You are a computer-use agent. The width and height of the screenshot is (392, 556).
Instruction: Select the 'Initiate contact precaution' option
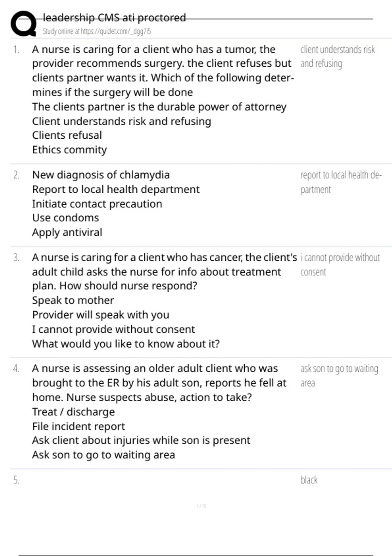tap(97, 204)
